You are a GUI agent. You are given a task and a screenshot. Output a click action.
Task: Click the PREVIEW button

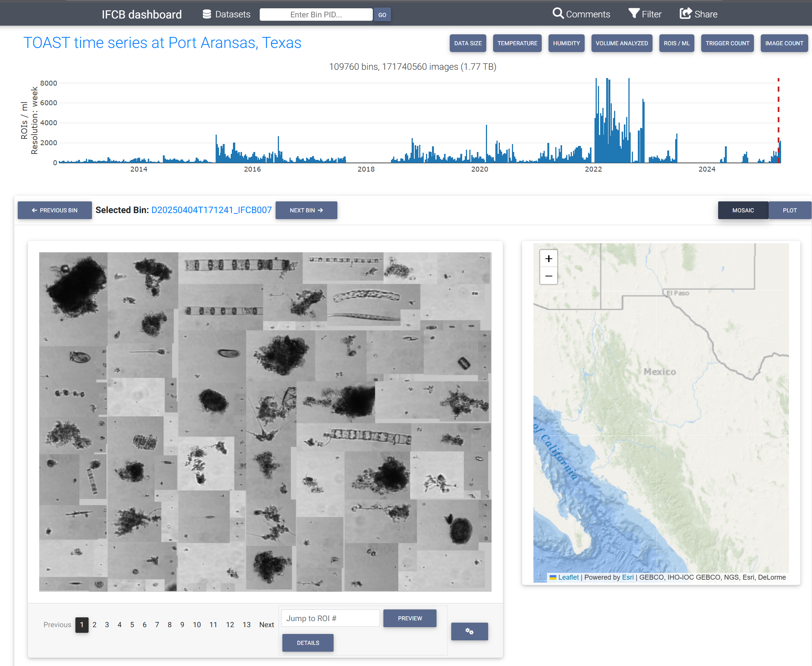(410, 618)
